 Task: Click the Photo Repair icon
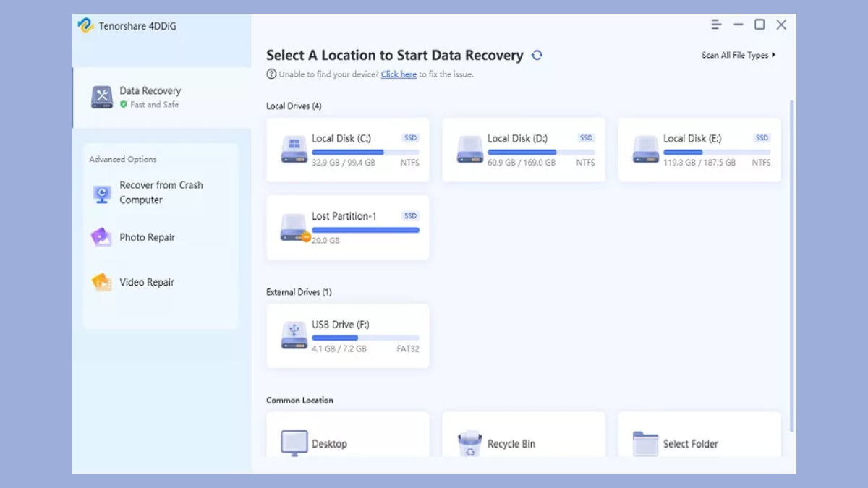102,238
